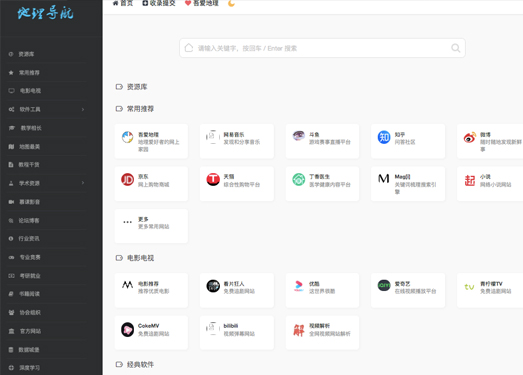This screenshot has width=523, height=375.
Task: Open the 斗鱼 live stream card
Action: tap(322, 141)
